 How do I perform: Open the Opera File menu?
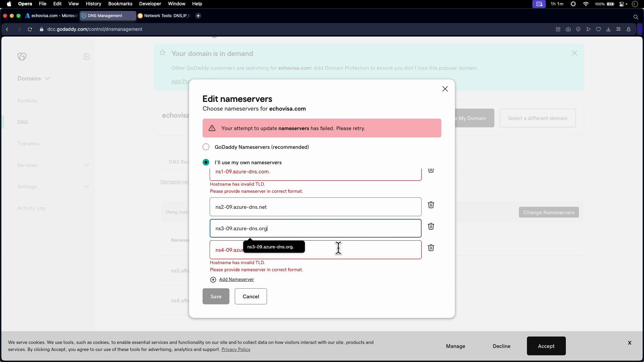click(43, 4)
